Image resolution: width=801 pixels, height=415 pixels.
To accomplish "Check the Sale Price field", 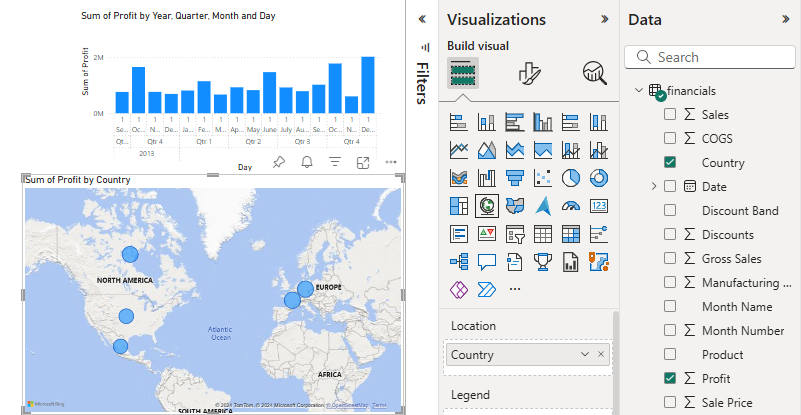I will click(x=670, y=402).
